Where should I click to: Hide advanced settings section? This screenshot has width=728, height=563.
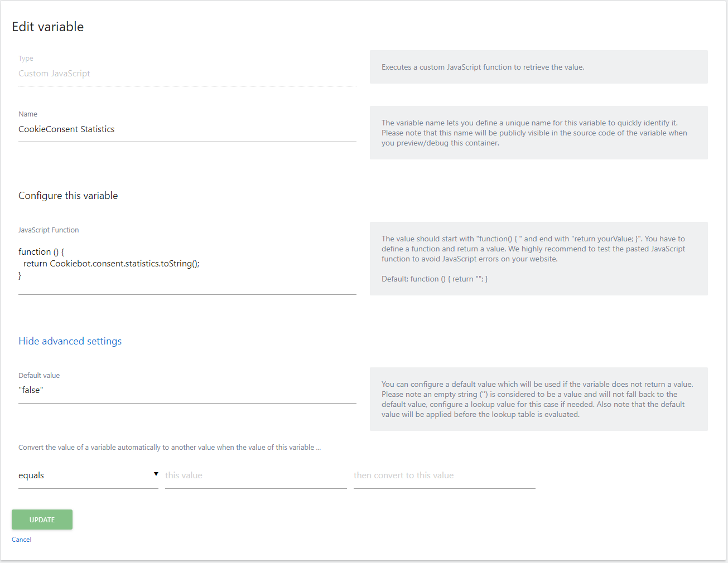70,341
